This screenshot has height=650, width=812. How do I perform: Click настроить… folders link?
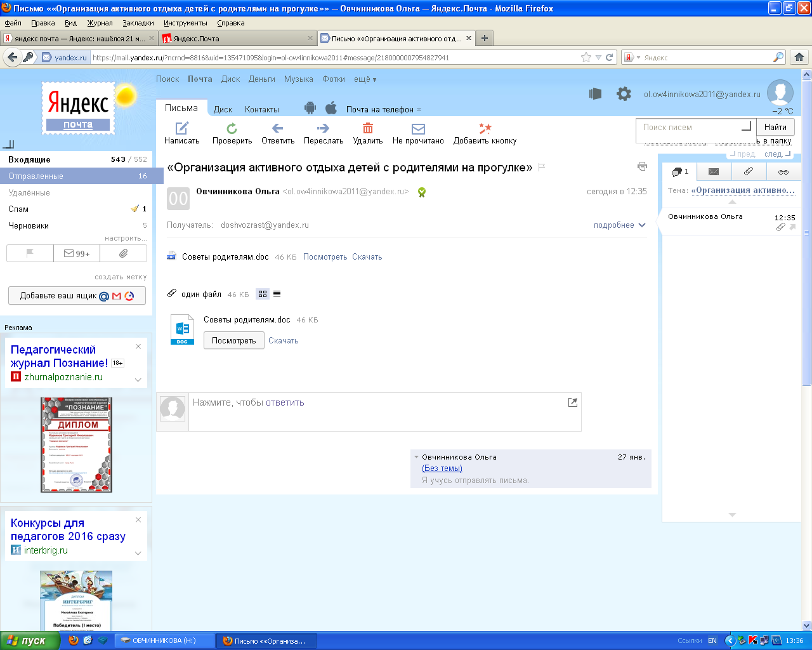click(x=126, y=238)
